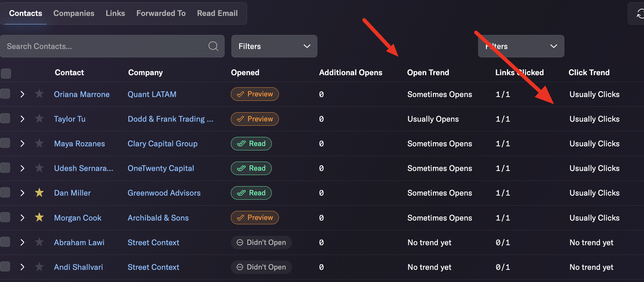This screenshot has width=644, height=282.
Task: Expand the Oriana Marrone row chevron
Action: pos(22,94)
